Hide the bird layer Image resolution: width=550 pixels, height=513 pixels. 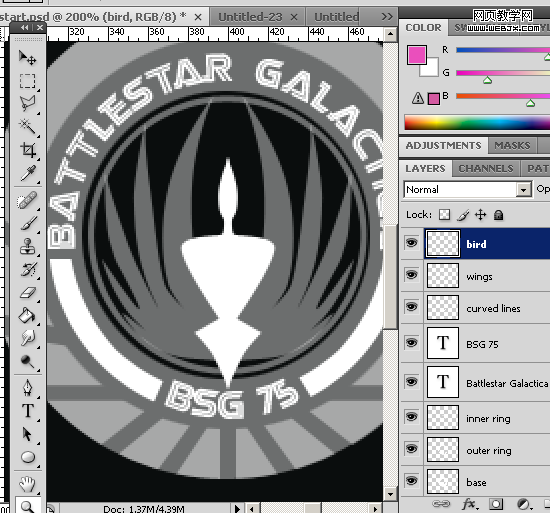click(411, 243)
